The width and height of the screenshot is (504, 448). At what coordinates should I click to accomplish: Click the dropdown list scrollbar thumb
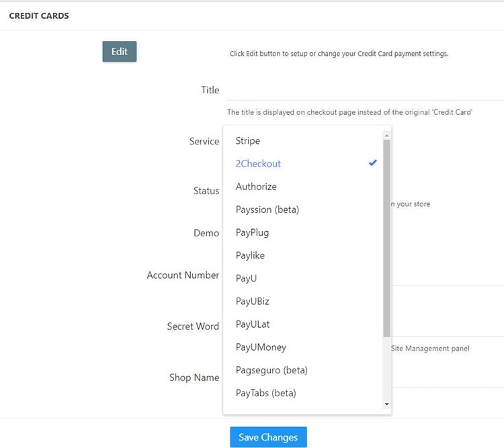click(x=386, y=238)
